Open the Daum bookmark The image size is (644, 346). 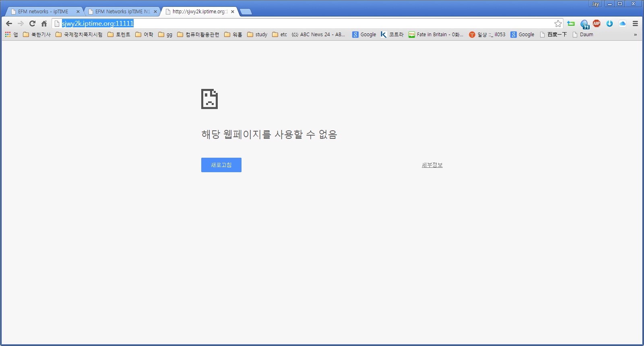coord(583,35)
